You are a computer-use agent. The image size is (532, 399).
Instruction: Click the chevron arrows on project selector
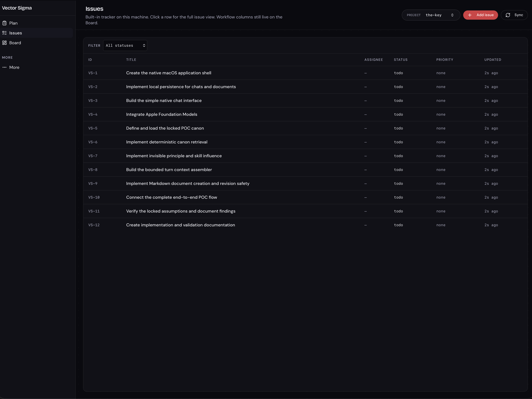(x=452, y=15)
